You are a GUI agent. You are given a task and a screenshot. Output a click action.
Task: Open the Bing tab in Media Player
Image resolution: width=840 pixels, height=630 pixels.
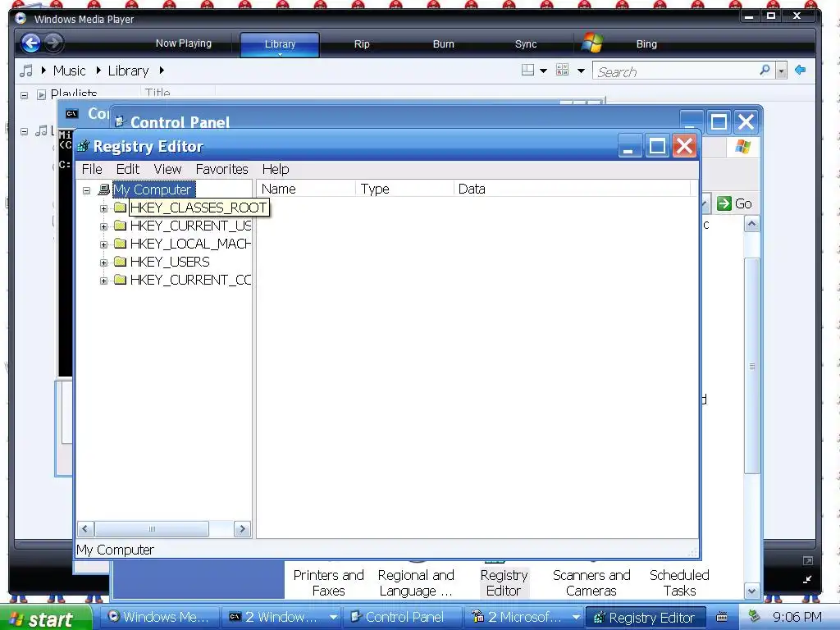coord(646,44)
